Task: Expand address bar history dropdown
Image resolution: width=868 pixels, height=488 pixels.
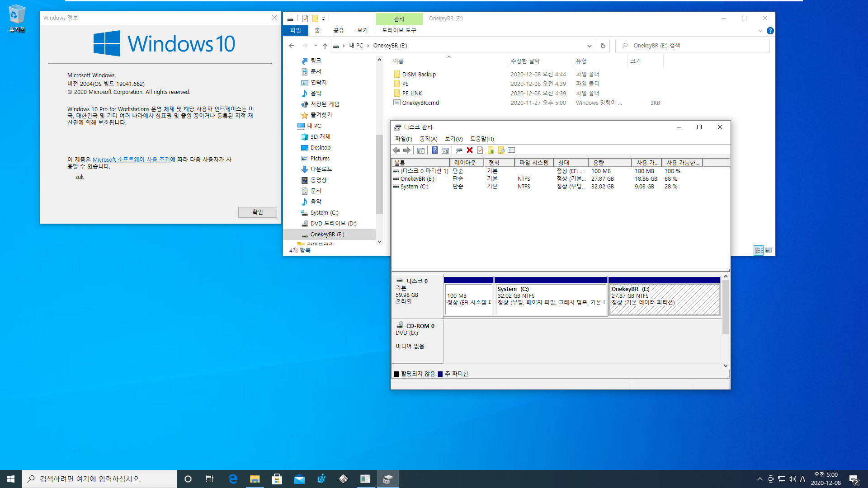Action: pyautogui.click(x=589, y=46)
